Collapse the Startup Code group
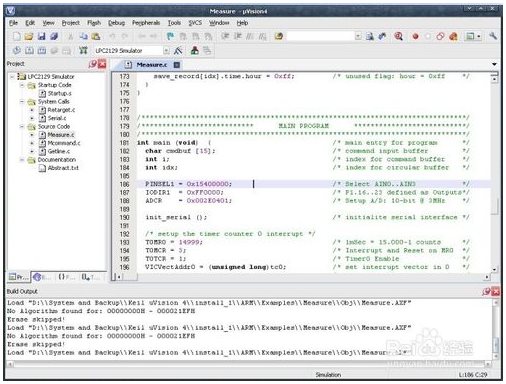 point(22,85)
